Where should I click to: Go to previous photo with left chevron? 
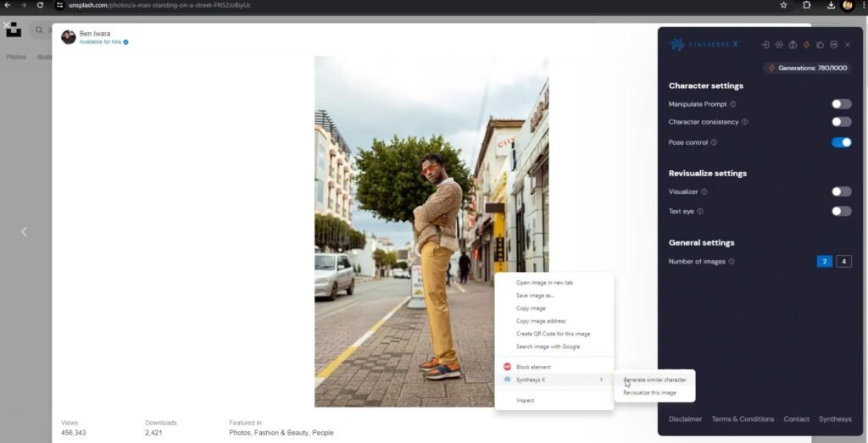pyautogui.click(x=24, y=231)
